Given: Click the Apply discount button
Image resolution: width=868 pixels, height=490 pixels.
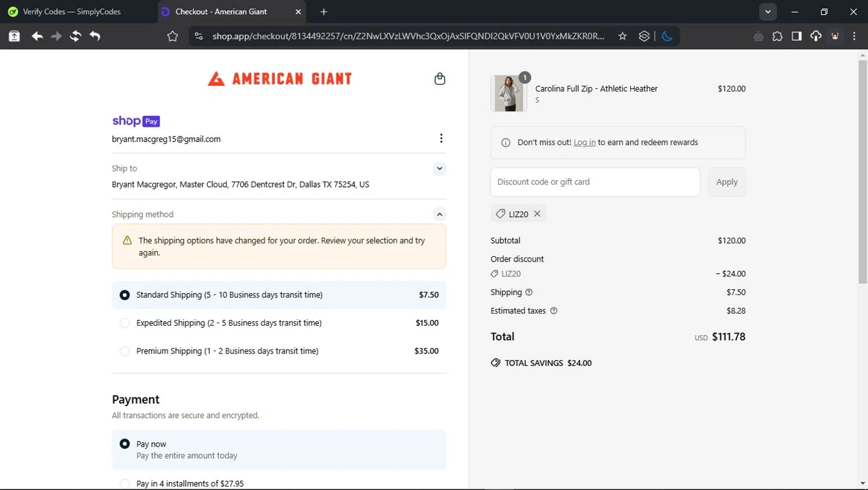Looking at the screenshot, I should pos(727,182).
